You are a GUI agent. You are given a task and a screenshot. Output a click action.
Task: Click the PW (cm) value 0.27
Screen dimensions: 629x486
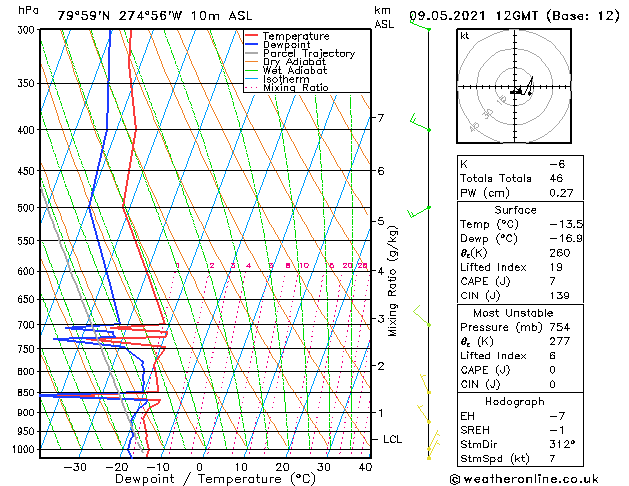561,192
